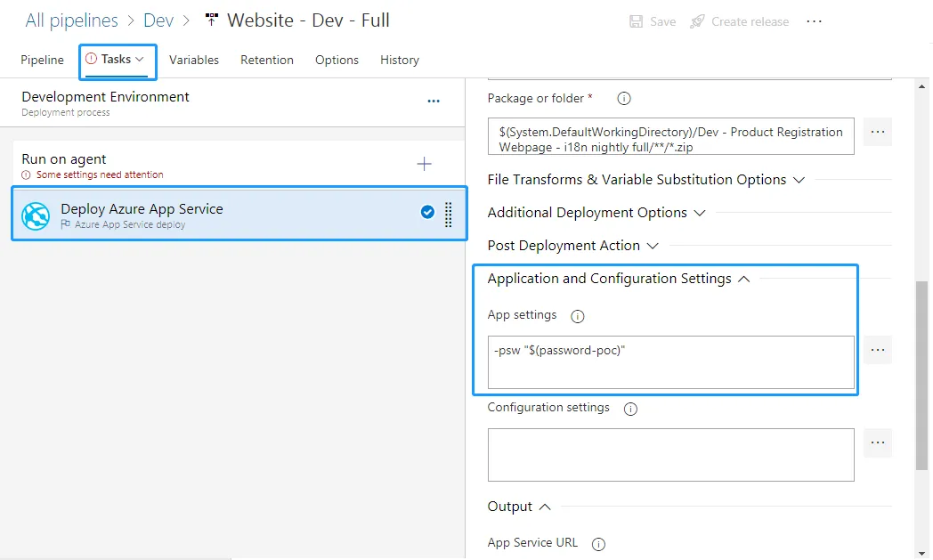Click the App settings text field
Viewport: 933px width, 560px height.
(670, 361)
